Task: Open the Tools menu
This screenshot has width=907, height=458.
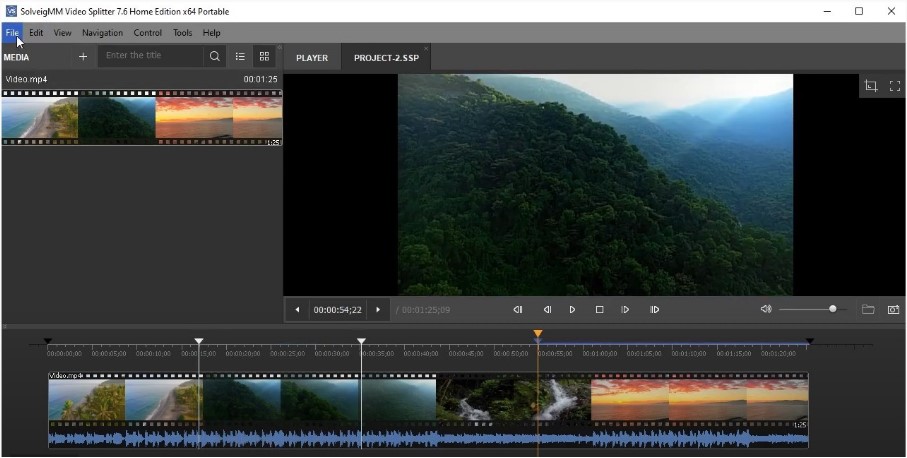Action: pos(182,33)
